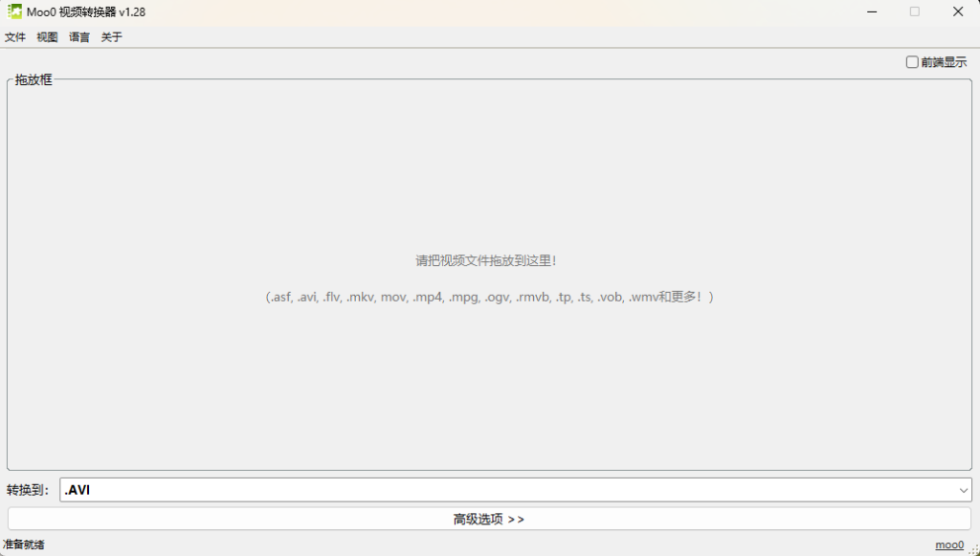Image resolution: width=980 pixels, height=556 pixels.
Task: Open the 视图 menu
Action: [x=47, y=36]
